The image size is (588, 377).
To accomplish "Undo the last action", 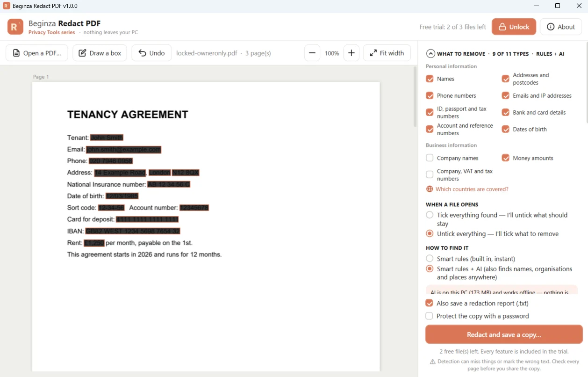I will (151, 53).
